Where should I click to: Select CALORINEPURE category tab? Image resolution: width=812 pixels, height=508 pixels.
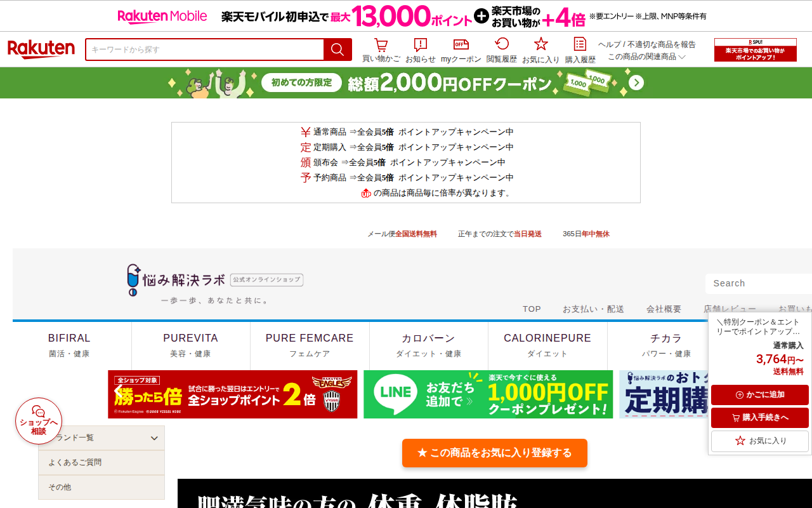[x=547, y=345]
